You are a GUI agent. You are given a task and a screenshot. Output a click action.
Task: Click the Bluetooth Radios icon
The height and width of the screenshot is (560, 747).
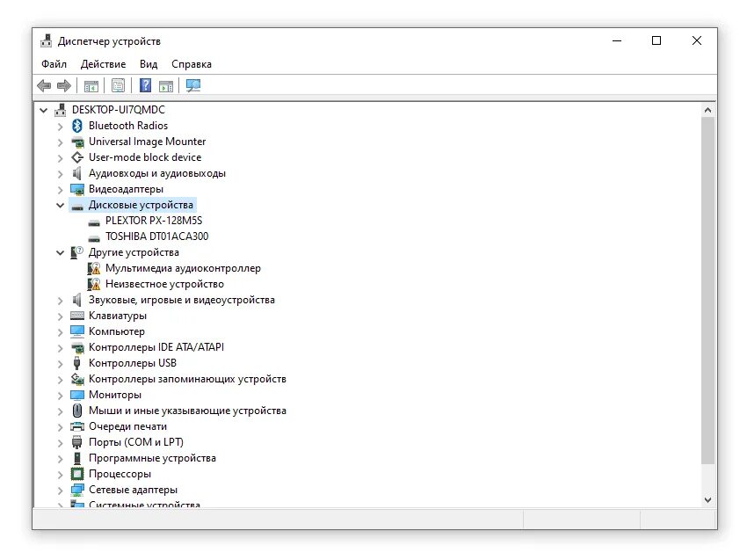coord(76,126)
